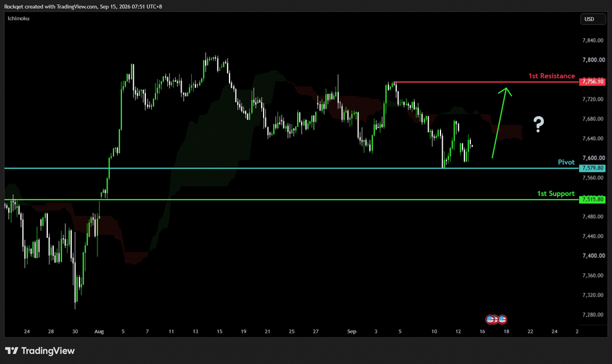Select the Pivot text label
612x364 pixels.
[566, 163]
